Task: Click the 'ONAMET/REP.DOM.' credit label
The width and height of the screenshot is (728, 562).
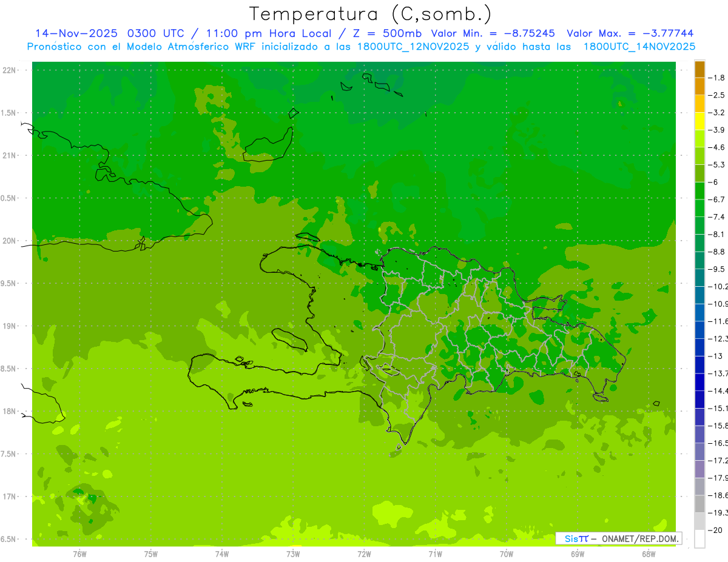Action: click(x=639, y=538)
